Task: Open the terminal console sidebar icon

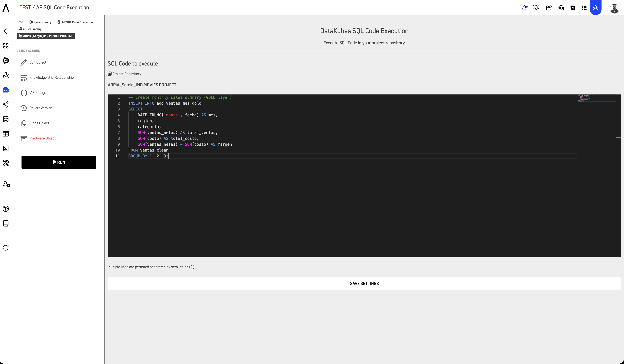Action: click(6, 148)
